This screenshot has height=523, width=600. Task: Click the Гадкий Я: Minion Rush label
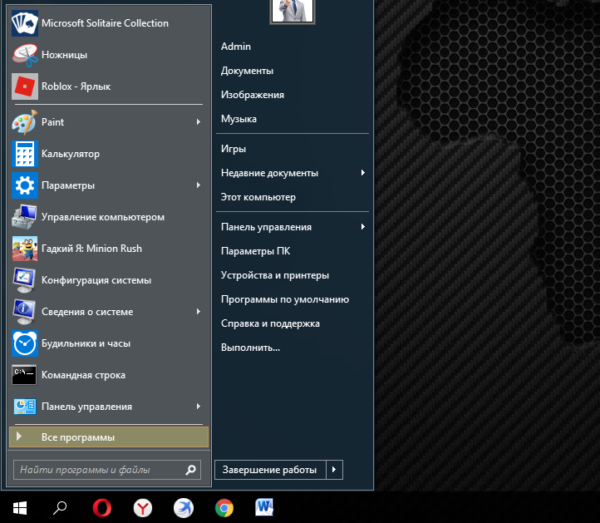(92, 249)
